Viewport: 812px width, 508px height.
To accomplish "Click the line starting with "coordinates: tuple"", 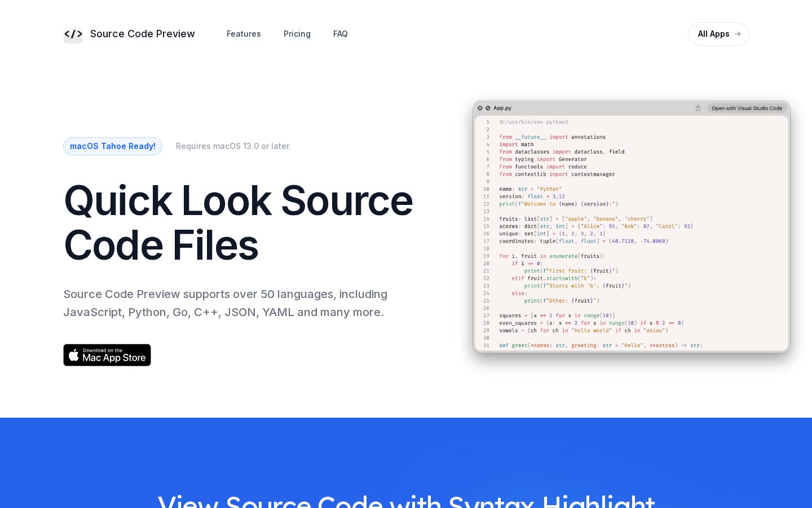I will click(x=584, y=241).
